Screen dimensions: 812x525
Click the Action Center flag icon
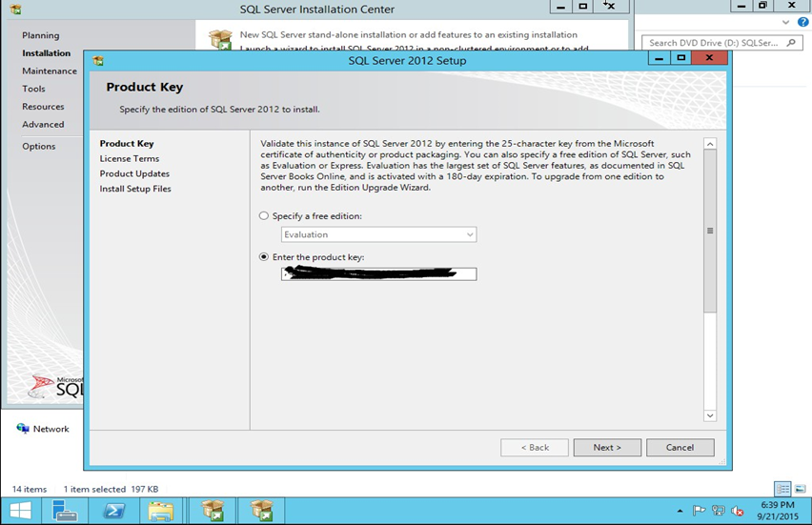coord(700,511)
